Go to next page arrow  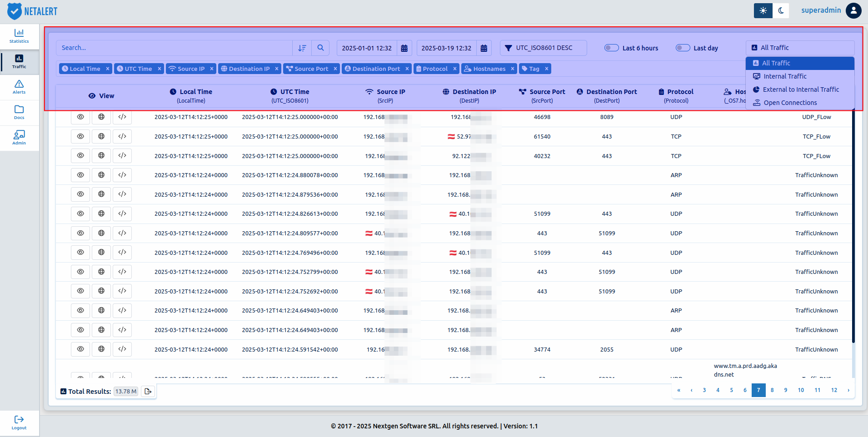[848, 390]
